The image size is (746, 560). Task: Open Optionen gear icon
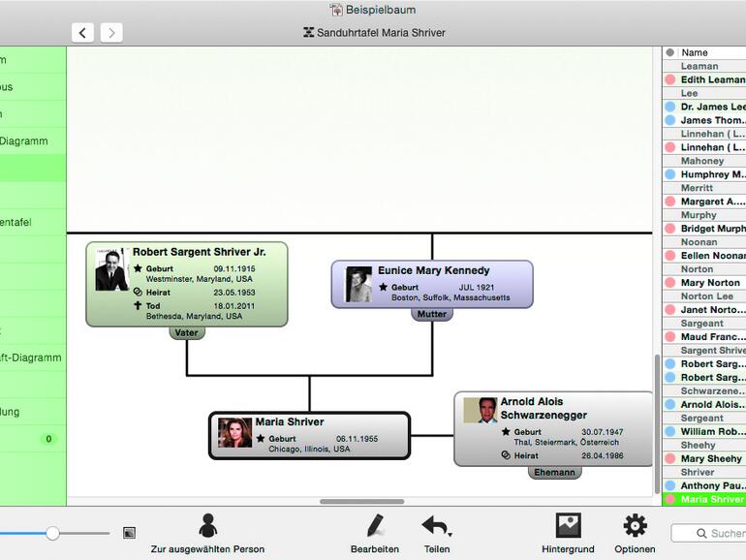point(636,526)
